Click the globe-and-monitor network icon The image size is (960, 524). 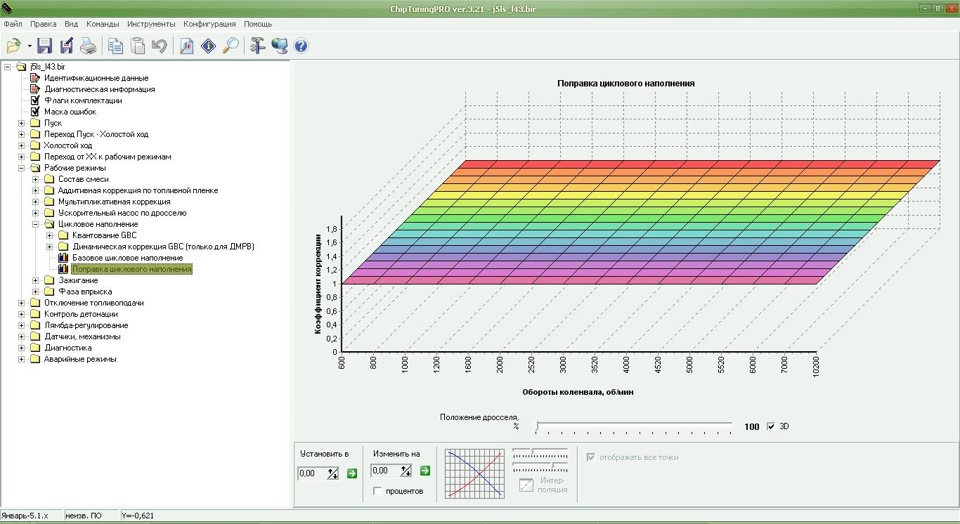(279, 46)
